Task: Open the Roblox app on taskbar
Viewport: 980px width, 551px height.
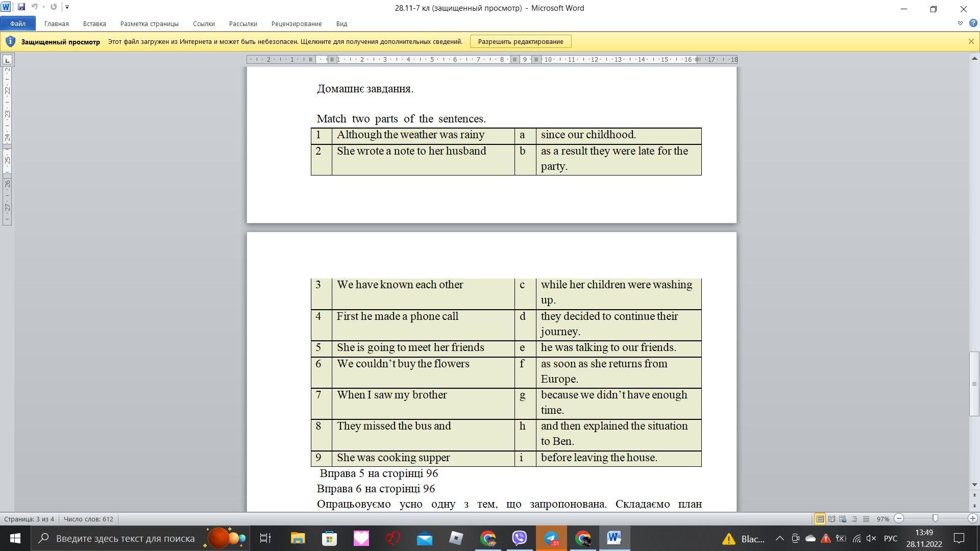Action: (456, 538)
